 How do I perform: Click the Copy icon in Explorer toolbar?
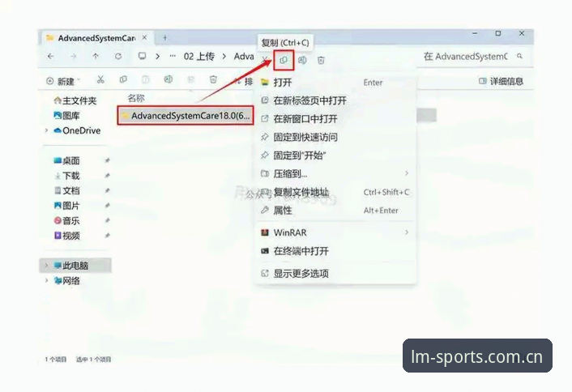pyautogui.click(x=123, y=79)
